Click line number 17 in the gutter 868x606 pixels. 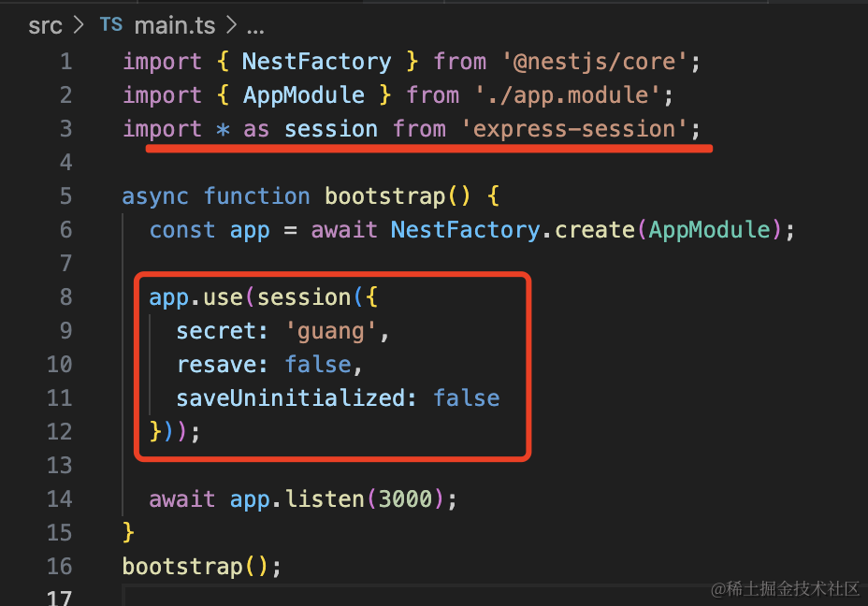[x=59, y=597]
